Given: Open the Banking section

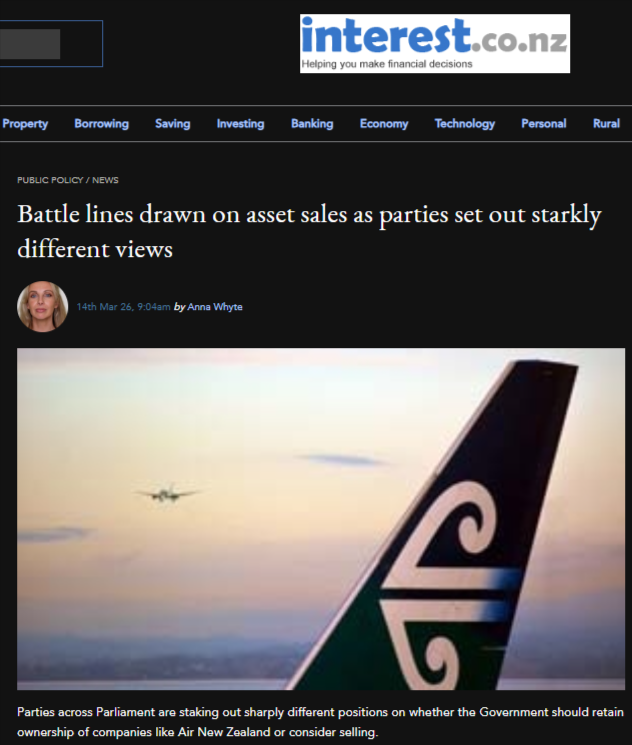Looking at the screenshot, I should tap(312, 124).
